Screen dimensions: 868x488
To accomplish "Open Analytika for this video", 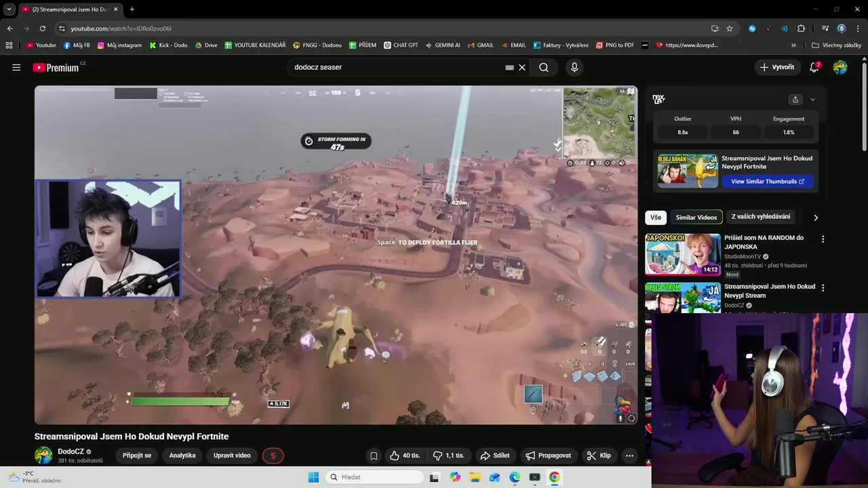I will pyautogui.click(x=182, y=455).
